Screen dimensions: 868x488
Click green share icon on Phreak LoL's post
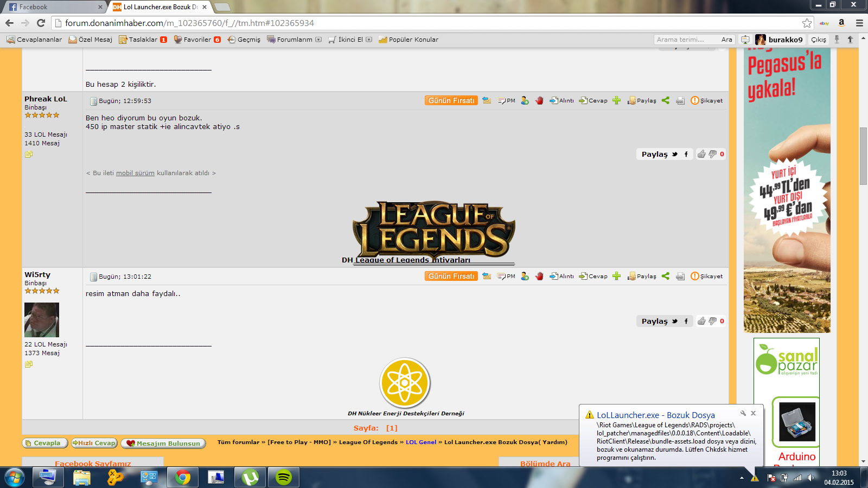(x=666, y=101)
